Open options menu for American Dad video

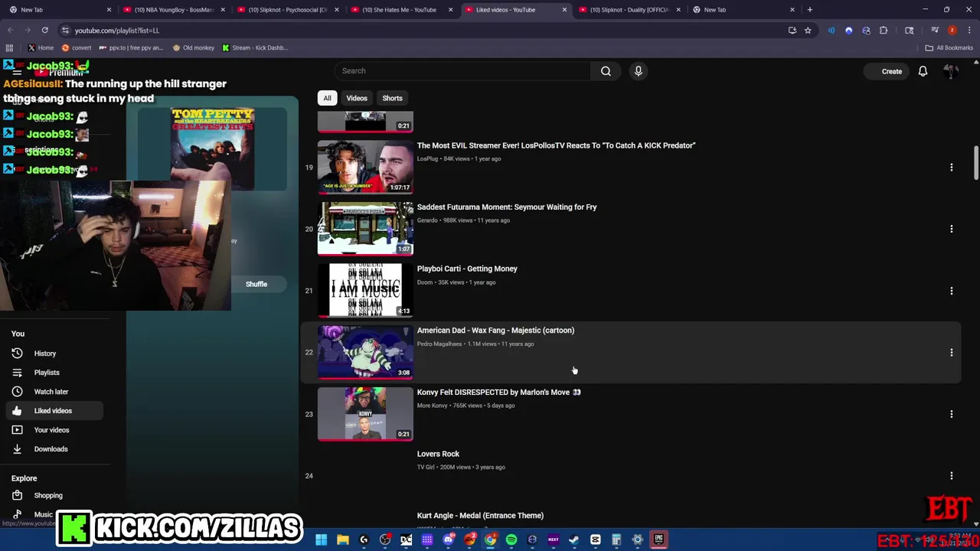(951, 352)
